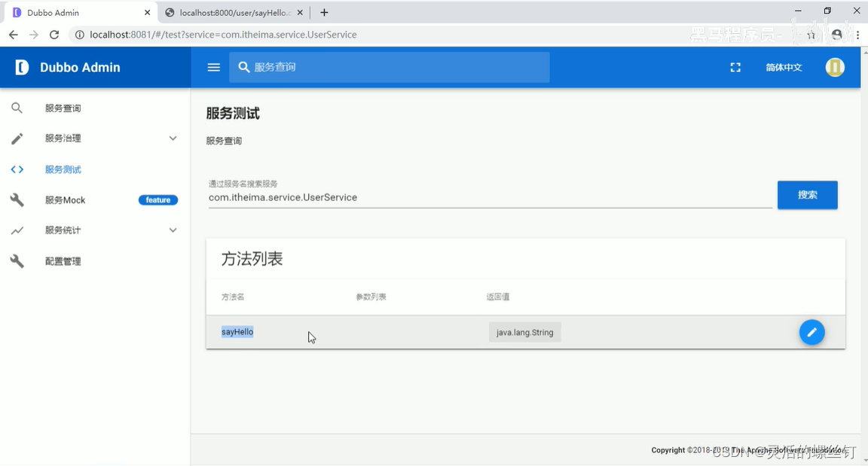Select the 服务测试 code icon
The image size is (868, 466).
[x=17, y=169]
